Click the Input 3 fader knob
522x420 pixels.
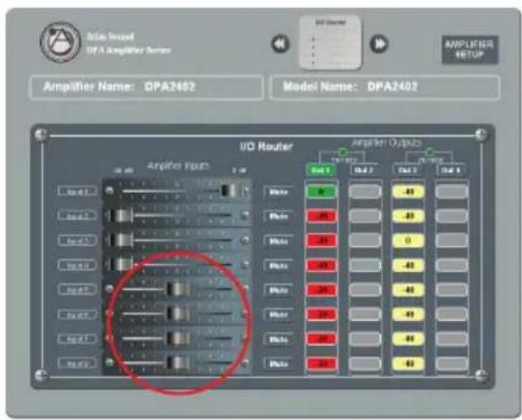(121, 240)
